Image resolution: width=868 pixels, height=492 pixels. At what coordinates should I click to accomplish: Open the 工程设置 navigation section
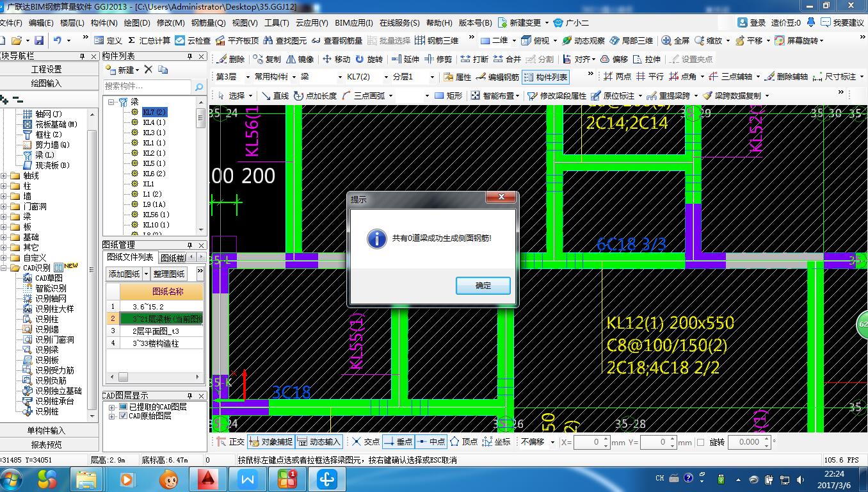click(x=47, y=69)
